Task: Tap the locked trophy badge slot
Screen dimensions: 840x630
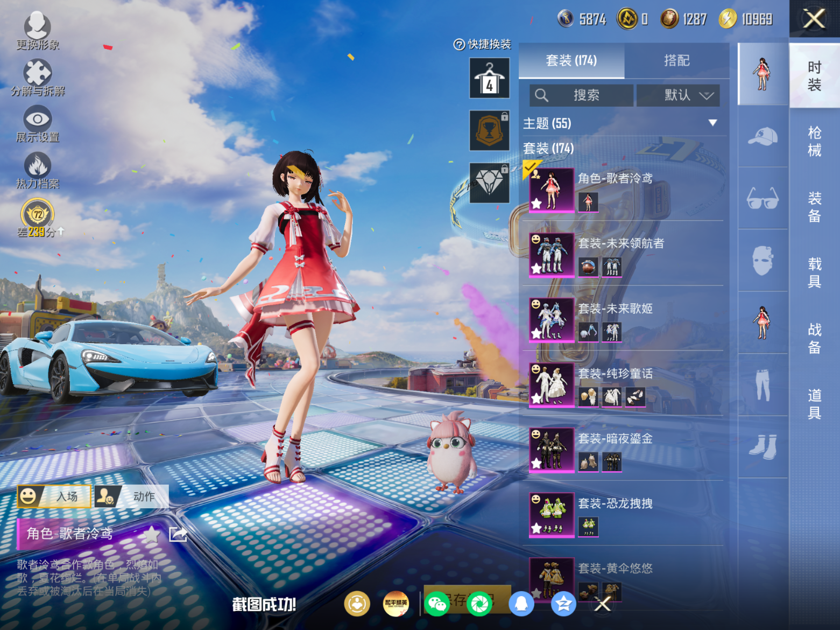Action: point(489,130)
